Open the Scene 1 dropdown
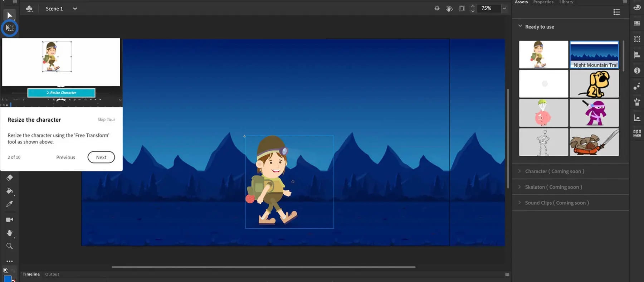Image resolution: width=644 pixels, height=282 pixels. (75, 9)
